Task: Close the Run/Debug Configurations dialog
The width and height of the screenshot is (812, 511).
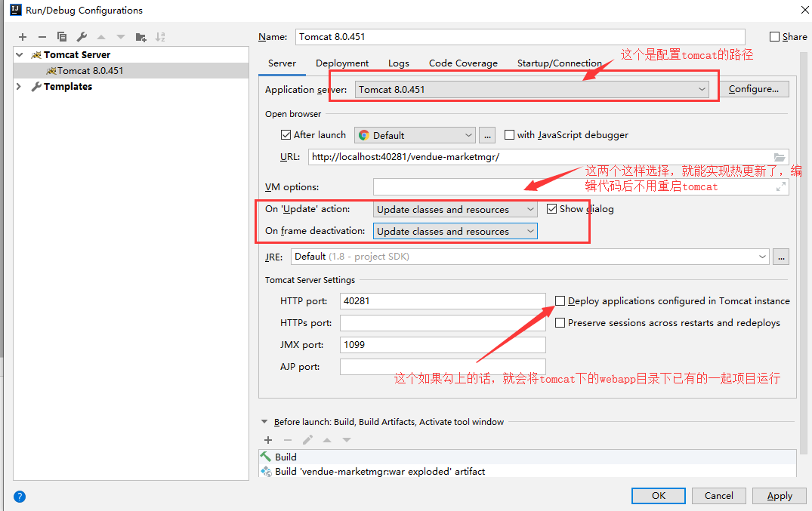Action: (804, 10)
